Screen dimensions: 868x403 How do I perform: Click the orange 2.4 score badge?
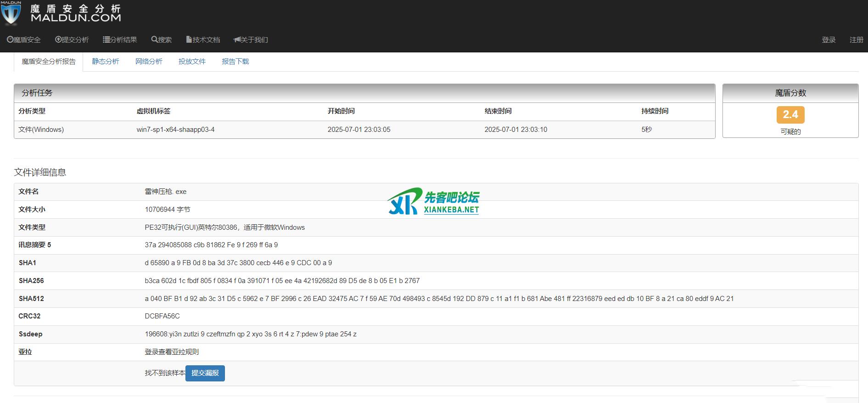point(790,115)
